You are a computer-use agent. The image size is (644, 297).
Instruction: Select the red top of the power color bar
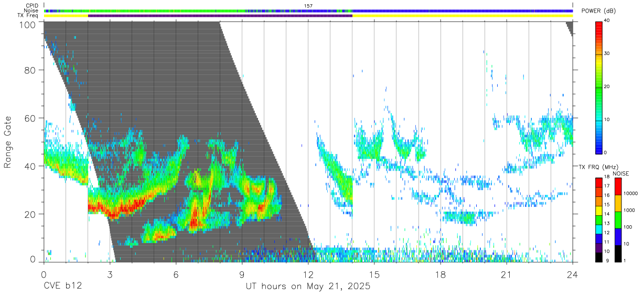(x=599, y=29)
